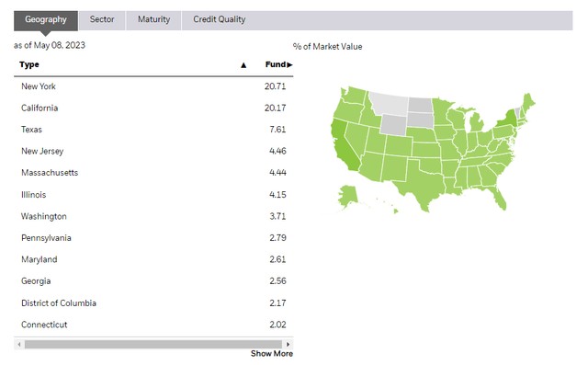Image resolution: width=588 pixels, height=365 pixels.
Task: Select the District of Columbia row
Action: 153,303
